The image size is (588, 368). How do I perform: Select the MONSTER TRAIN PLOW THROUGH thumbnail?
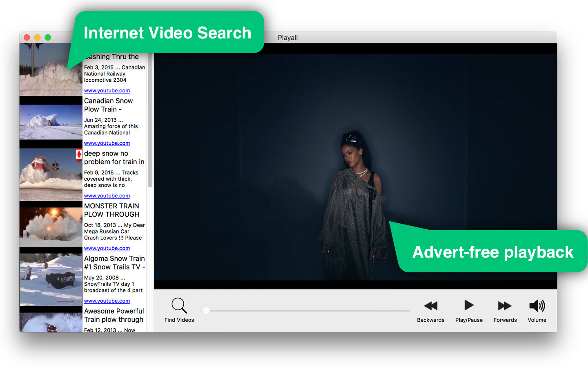[x=51, y=227]
